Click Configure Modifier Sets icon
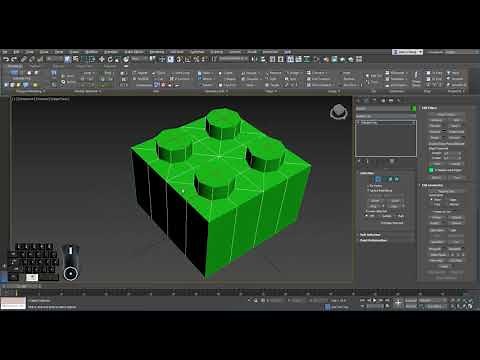Screen dimensions: 480x360 coord(392,162)
